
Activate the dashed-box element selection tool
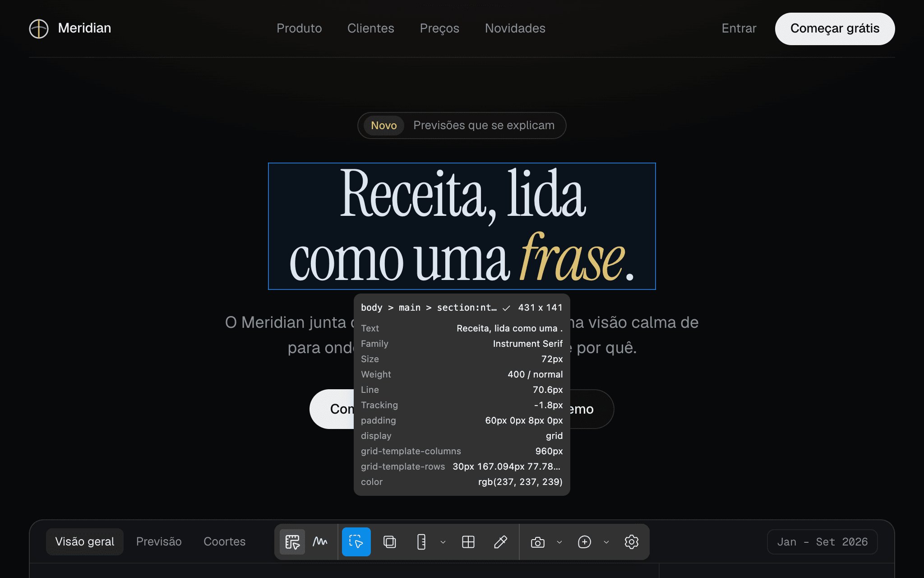tap(356, 542)
